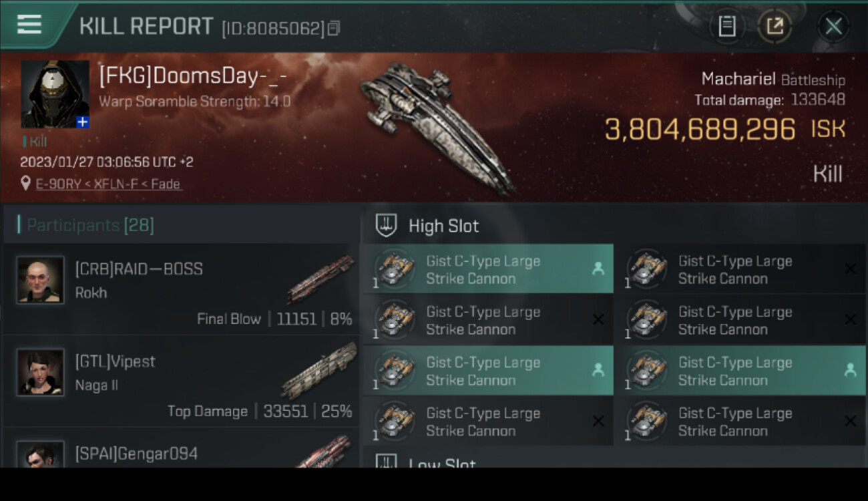View RAID—BOSS pilot portrait
Image resolution: width=868 pixels, height=501 pixels.
[41, 280]
